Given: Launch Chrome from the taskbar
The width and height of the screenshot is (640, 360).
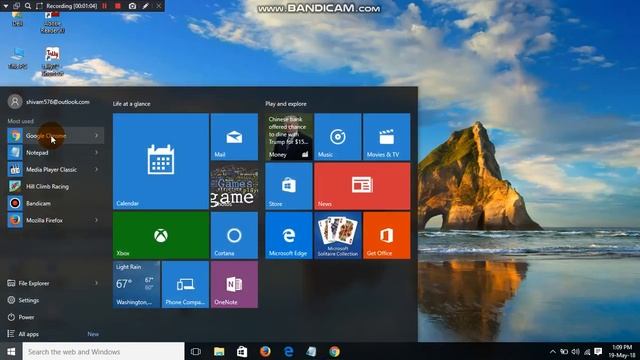Looking at the screenshot, I should [335, 351].
